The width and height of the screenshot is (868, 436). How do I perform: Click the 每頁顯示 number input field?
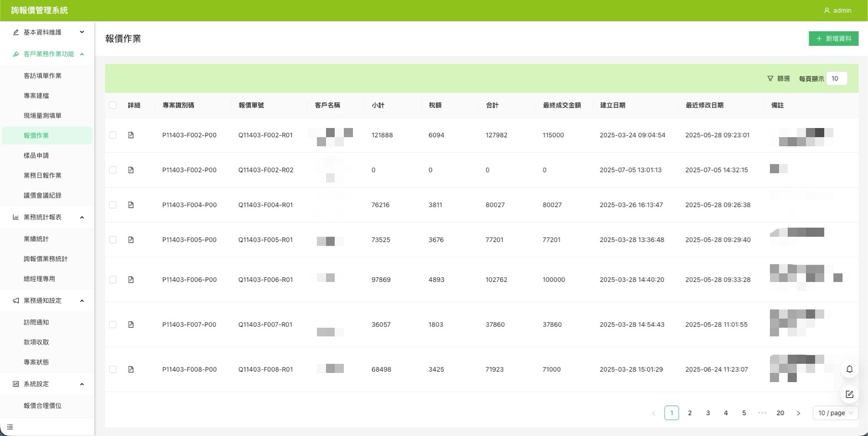coord(836,78)
